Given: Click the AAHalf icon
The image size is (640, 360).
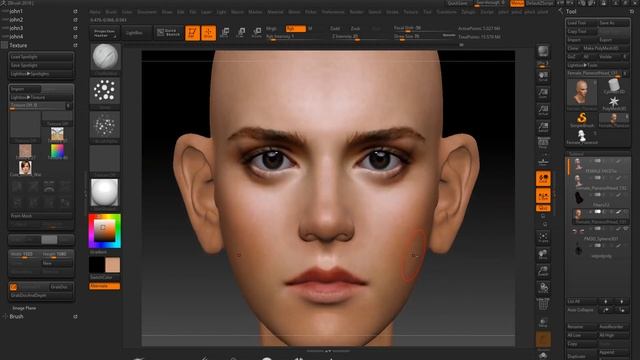Looking at the screenshot, I should pos(543,127).
